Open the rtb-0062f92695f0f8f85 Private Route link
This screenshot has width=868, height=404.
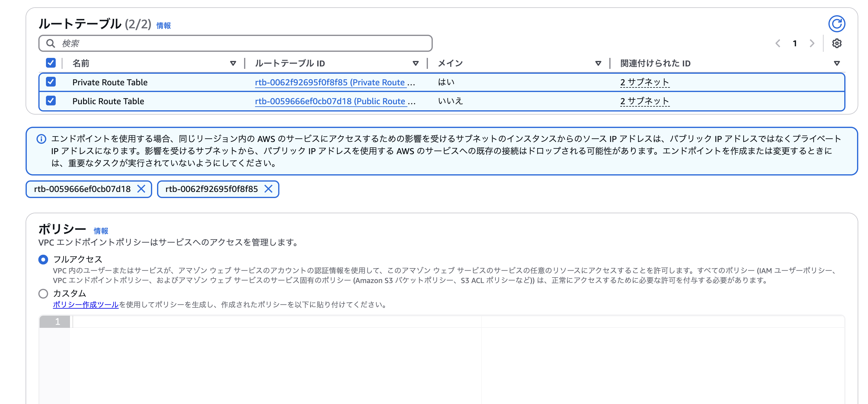330,82
